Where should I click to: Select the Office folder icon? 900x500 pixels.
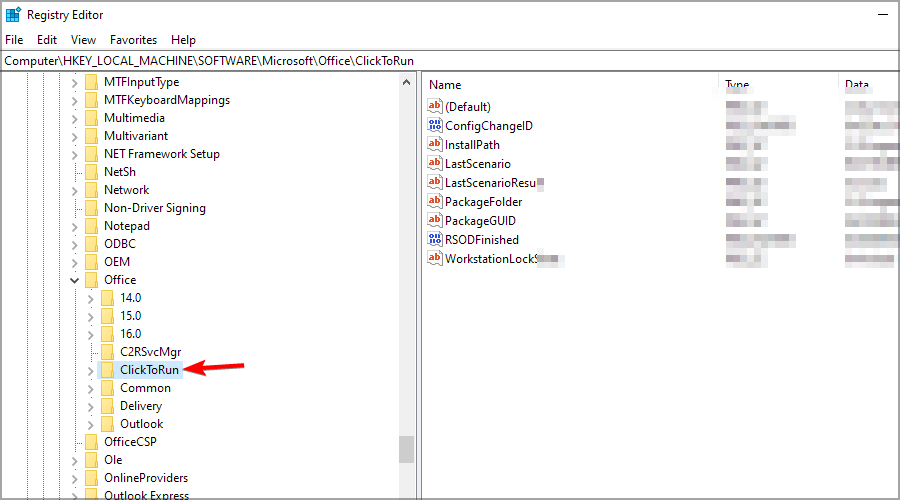(91, 280)
